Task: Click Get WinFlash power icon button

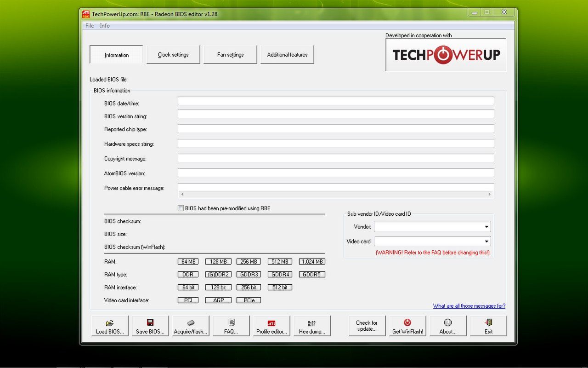Action: pyautogui.click(x=407, y=326)
